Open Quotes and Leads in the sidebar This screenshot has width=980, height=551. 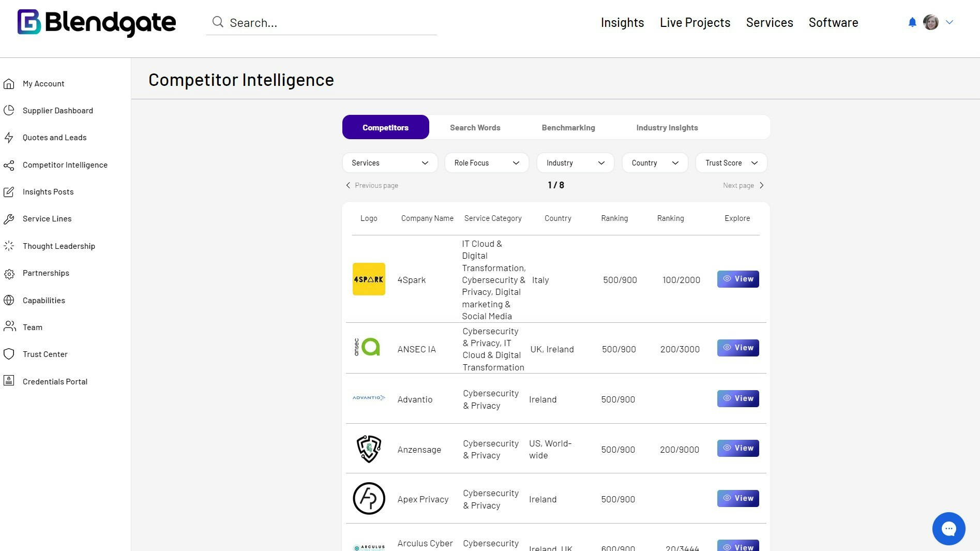pos(54,138)
